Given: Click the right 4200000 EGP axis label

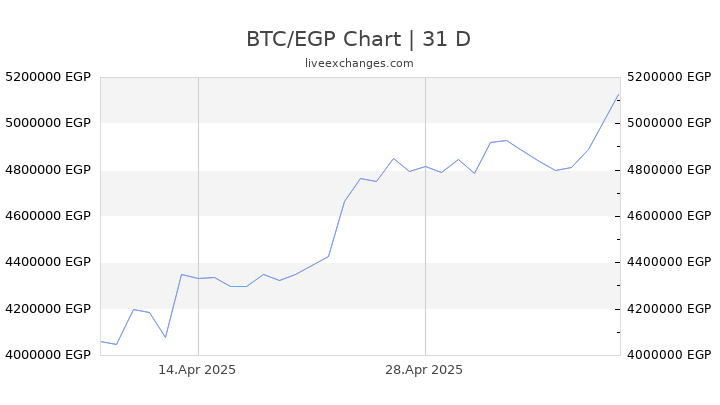Looking at the screenshot, I should point(669,309).
